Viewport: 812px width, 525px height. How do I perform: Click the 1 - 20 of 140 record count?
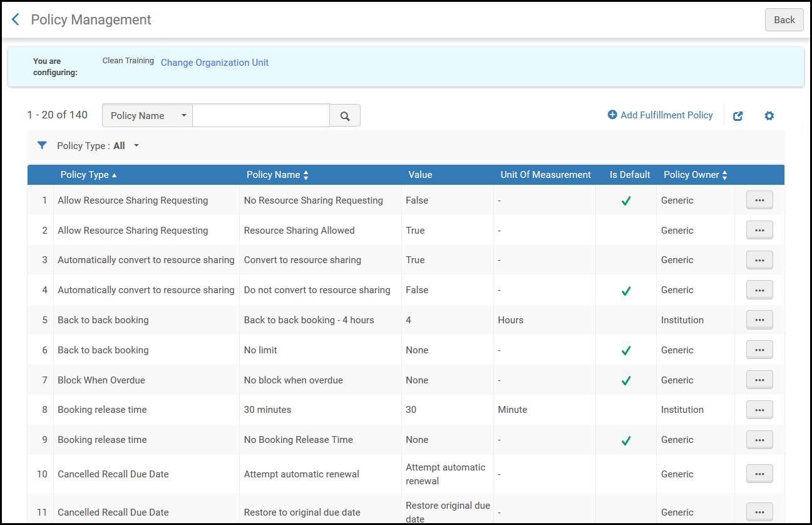pyautogui.click(x=57, y=115)
